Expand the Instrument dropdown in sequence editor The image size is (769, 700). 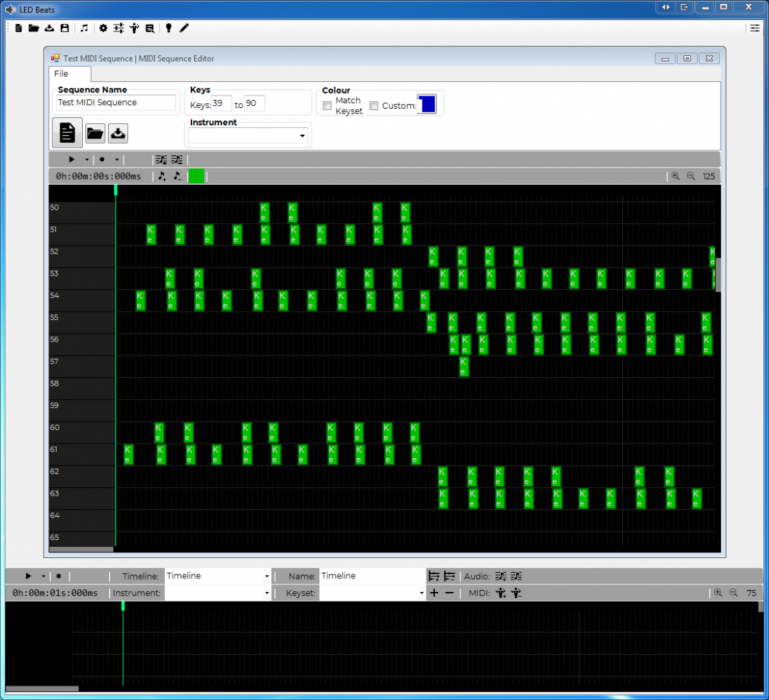302,136
